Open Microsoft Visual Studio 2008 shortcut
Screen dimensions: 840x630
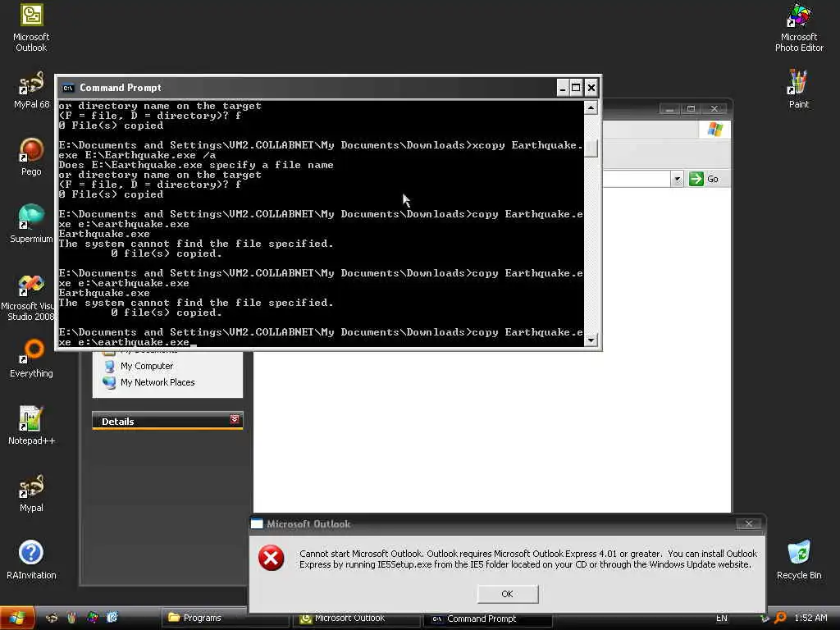pos(30,297)
